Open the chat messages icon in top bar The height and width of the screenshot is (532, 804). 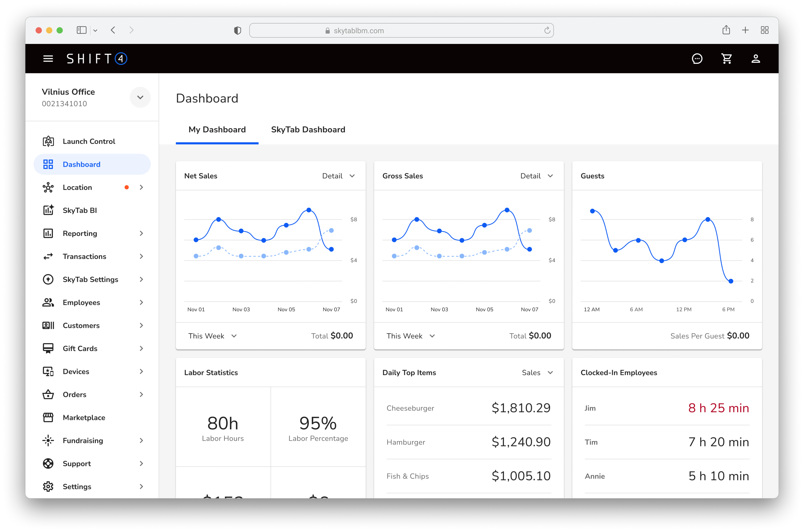tap(697, 58)
